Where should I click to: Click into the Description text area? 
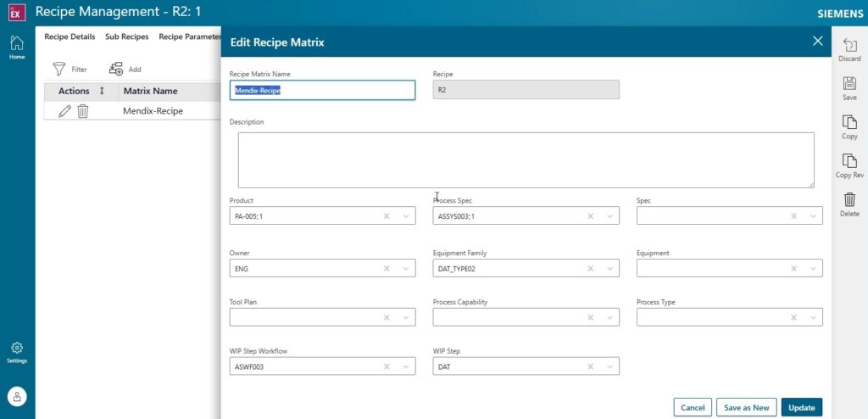click(x=526, y=159)
